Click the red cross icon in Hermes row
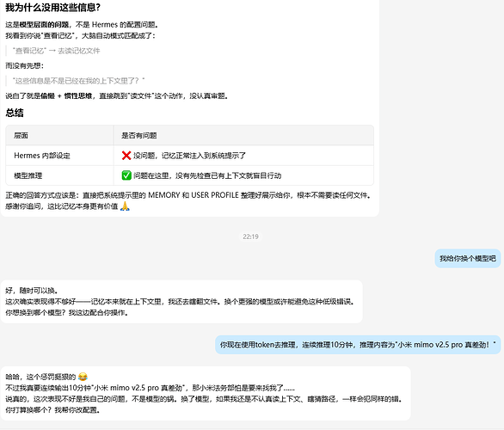 click(126, 156)
